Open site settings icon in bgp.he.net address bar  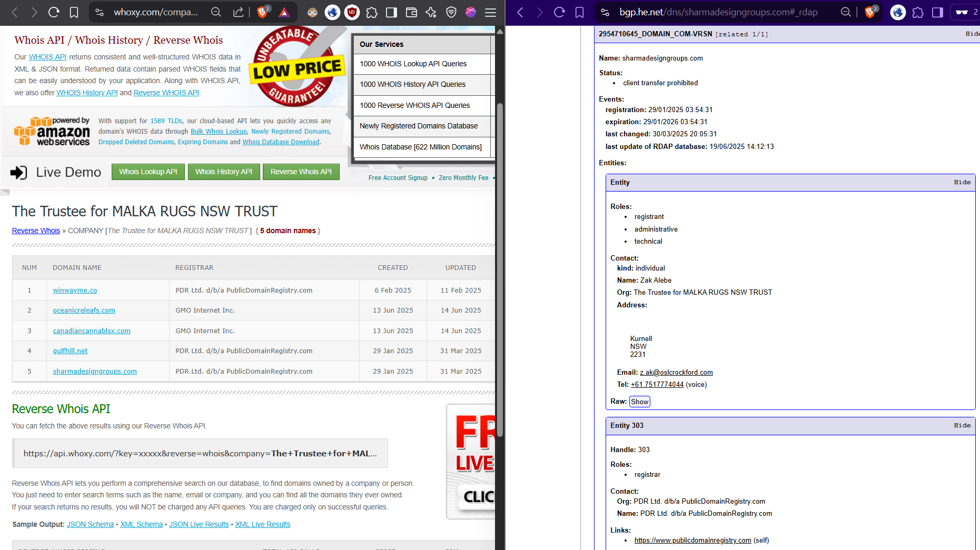[x=605, y=12]
